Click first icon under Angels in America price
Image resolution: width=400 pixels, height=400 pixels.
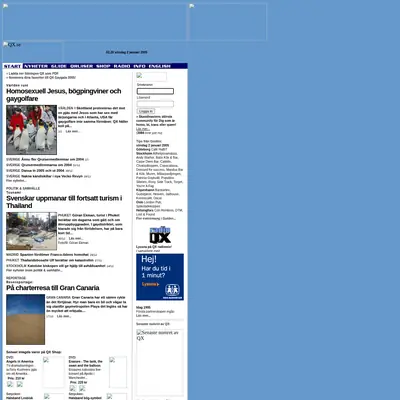point(10,384)
